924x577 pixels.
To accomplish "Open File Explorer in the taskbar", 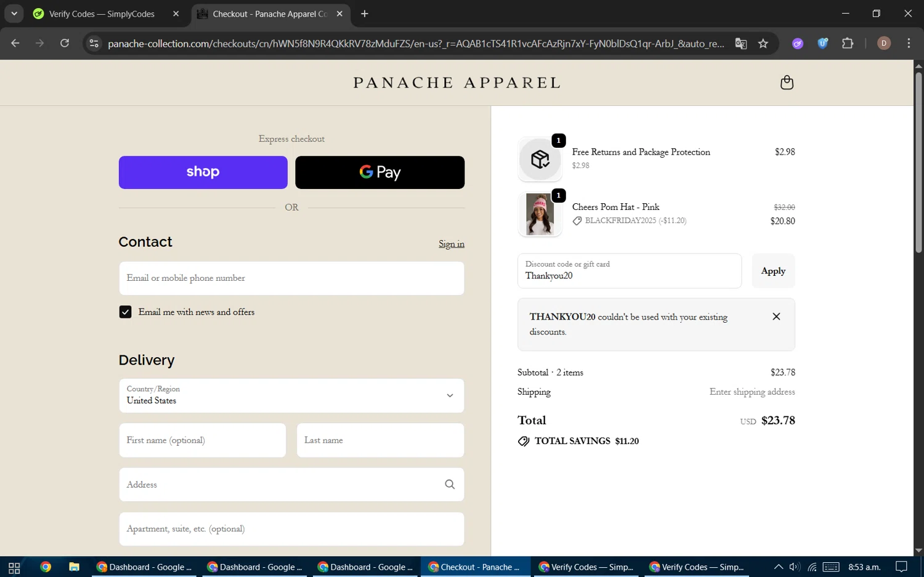I will [74, 567].
